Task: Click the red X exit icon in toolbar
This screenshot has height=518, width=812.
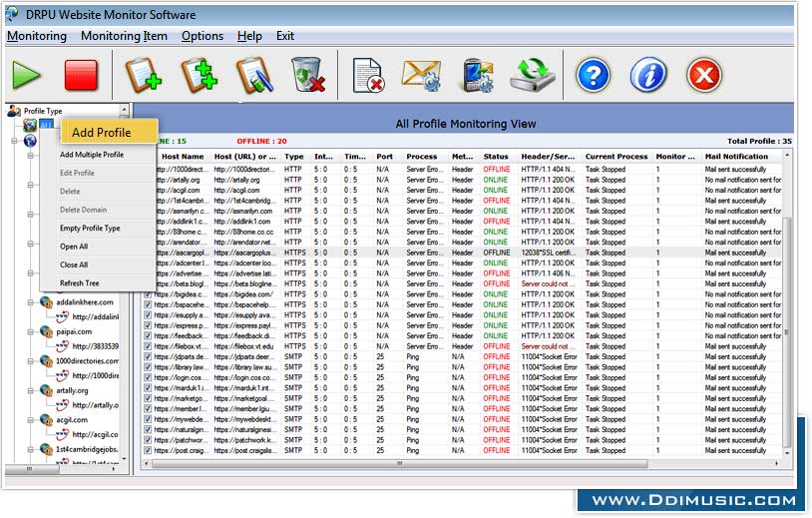Action: click(x=704, y=75)
